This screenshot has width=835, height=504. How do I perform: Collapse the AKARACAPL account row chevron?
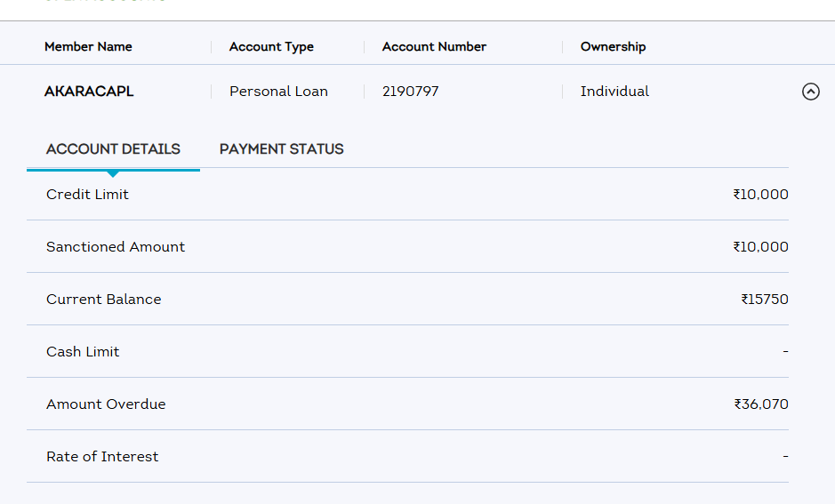click(810, 91)
